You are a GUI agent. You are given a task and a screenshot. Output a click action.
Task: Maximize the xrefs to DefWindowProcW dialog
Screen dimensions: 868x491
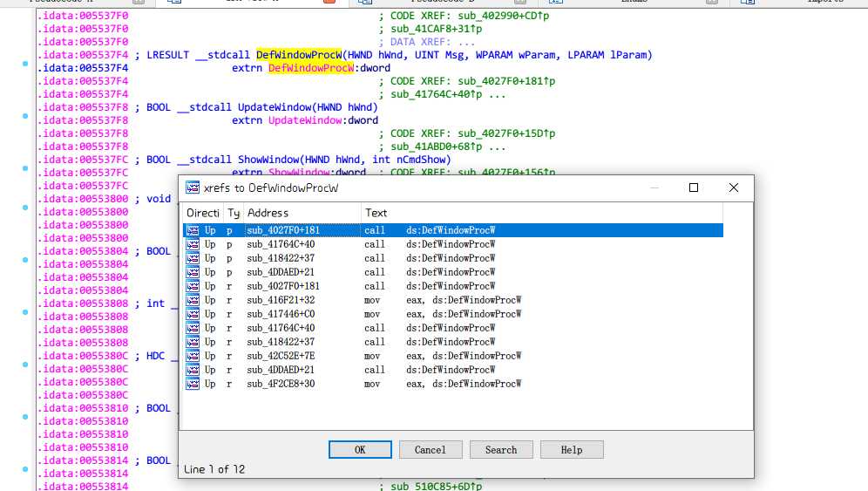(x=694, y=188)
